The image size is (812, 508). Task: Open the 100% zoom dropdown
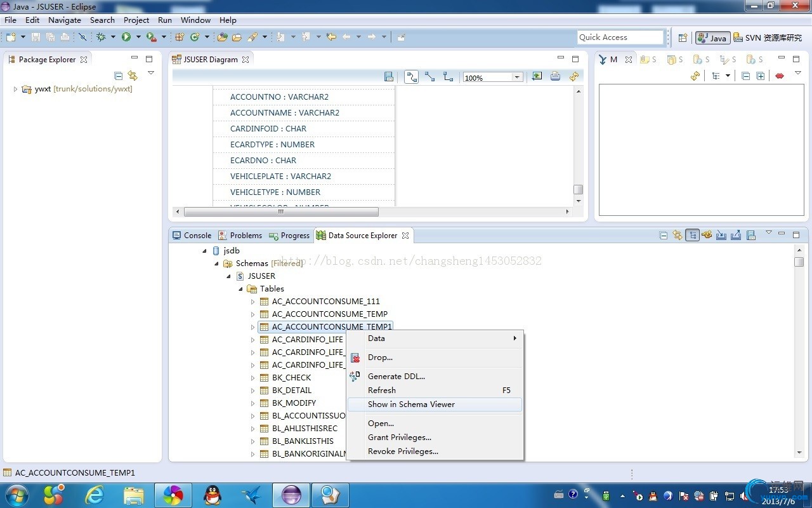tap(517, 77)
